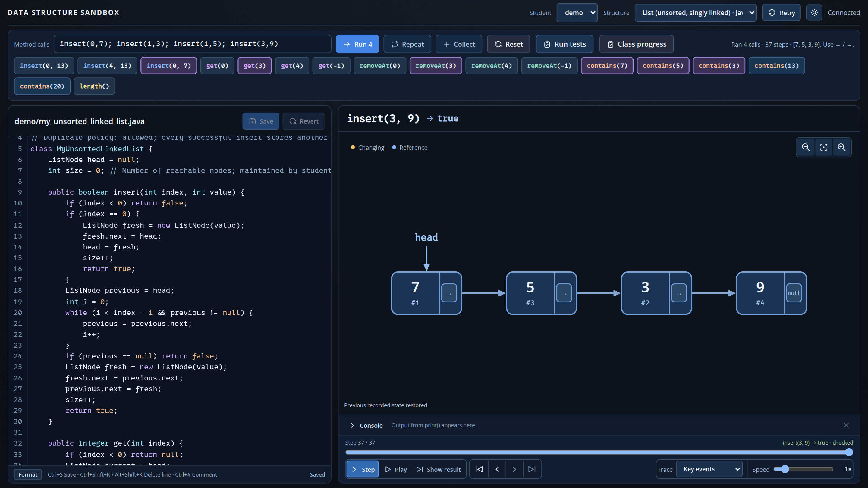Go to next step arrow
The height and width of the screenshot is (488, 868).
[x=514, y=469]
